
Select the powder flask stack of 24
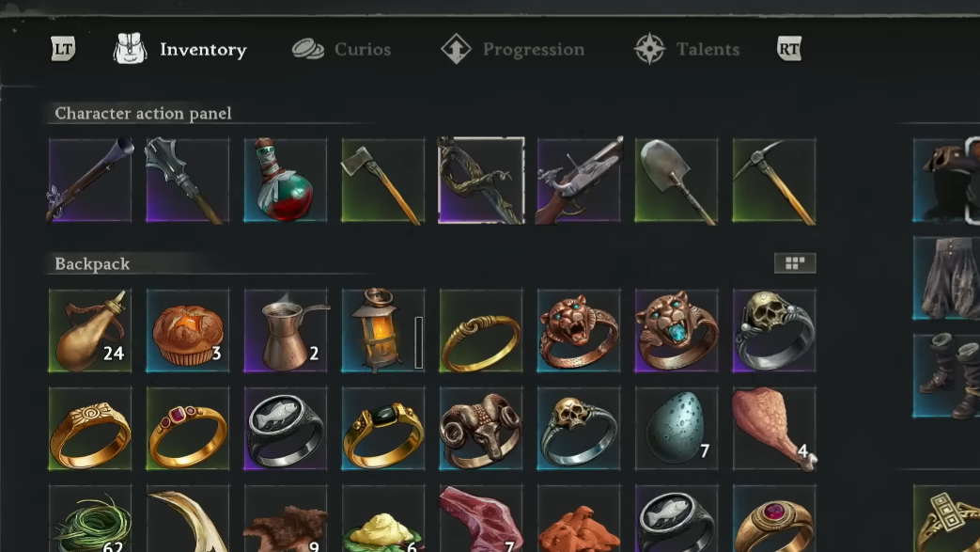(x=90, y=330)
